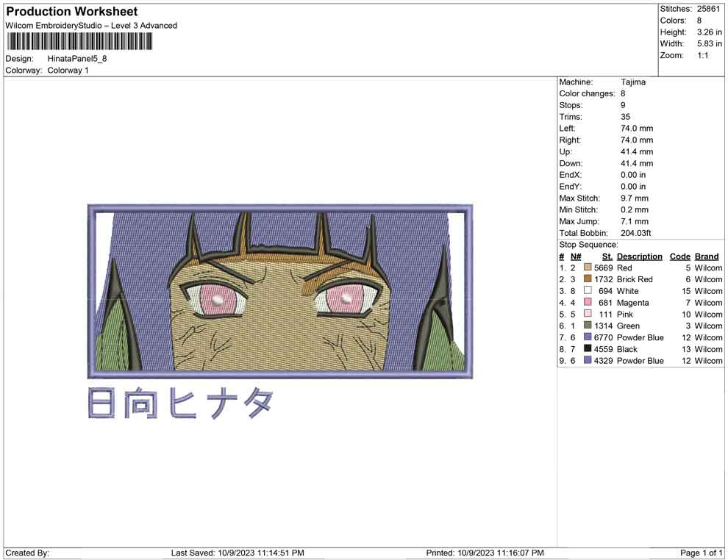Click the 'EndX:' value '0.00 in'
The image size is (728, 560).
tap(633, 175)
